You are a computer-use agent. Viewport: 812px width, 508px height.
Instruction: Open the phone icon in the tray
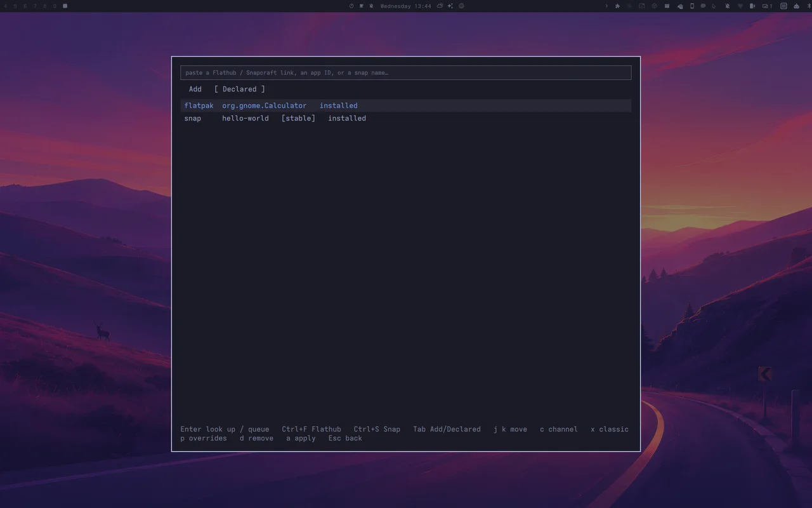click(691, 6)
